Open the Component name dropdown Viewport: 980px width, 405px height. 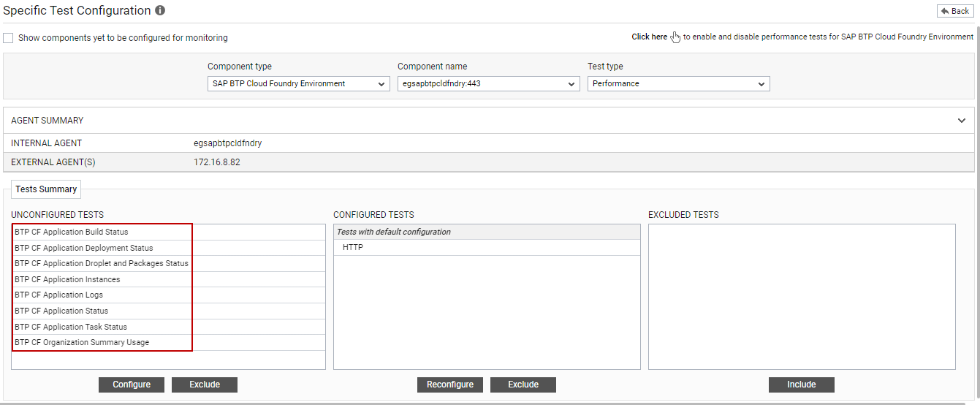coord(489,84)
